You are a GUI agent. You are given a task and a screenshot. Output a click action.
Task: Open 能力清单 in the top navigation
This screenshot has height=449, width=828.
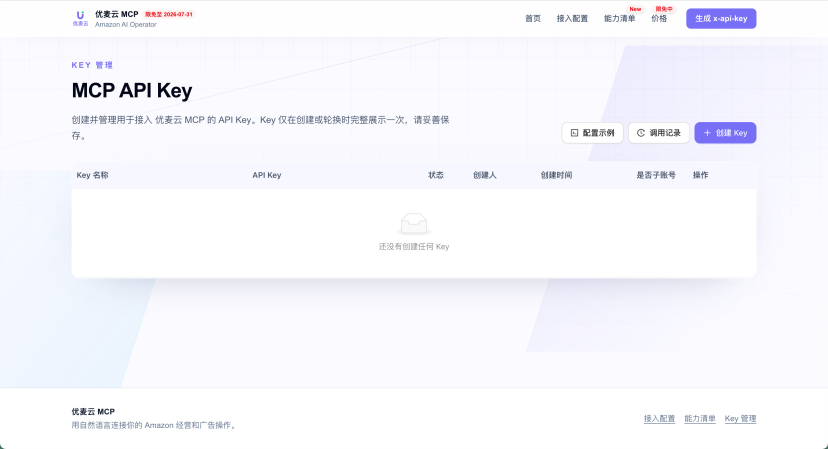click(619, 18)
